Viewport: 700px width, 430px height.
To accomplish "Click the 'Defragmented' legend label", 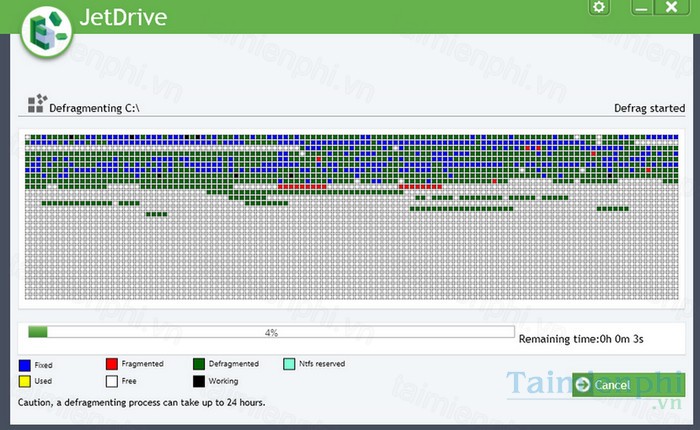I will tap(233, 364).
